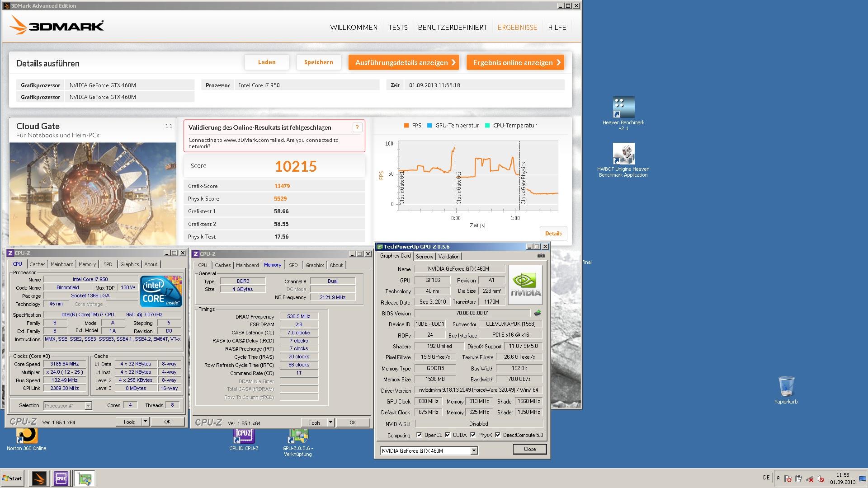Image resolution: width=868 pixels, height=488 pixels.
Task: Toggle the CPU-Temperatur legend entry
Action: tap(511, 126)
